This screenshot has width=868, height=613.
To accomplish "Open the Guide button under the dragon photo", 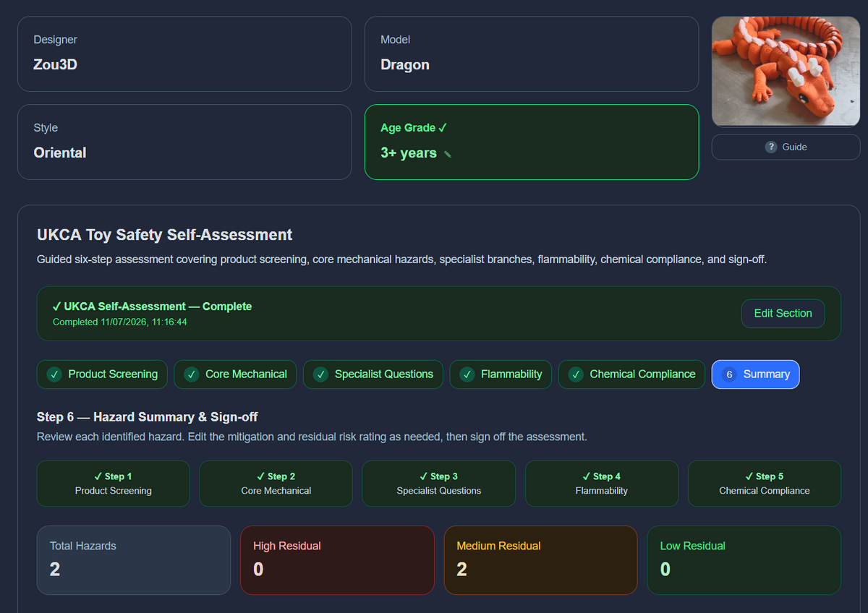I will pos(786,147).
